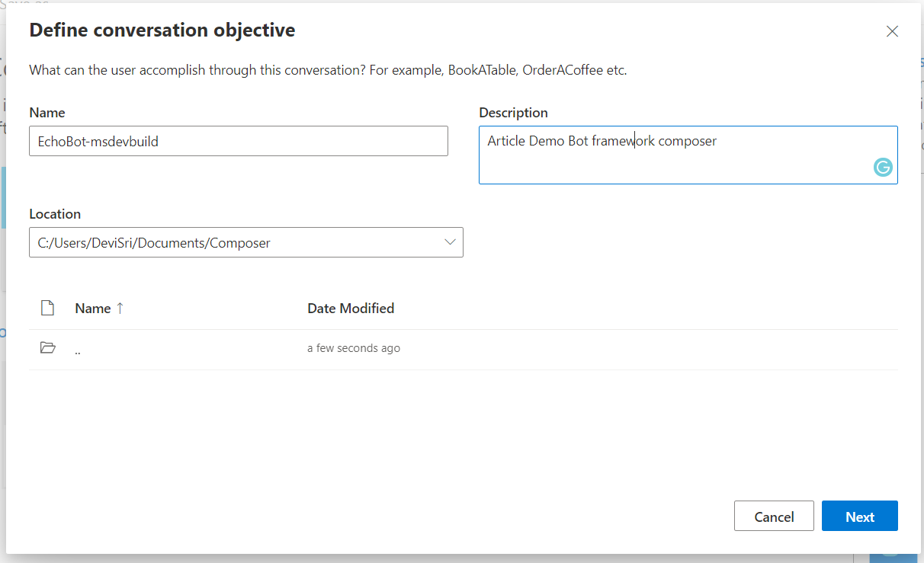Click the file type icon column header

(x=47, y=309)
